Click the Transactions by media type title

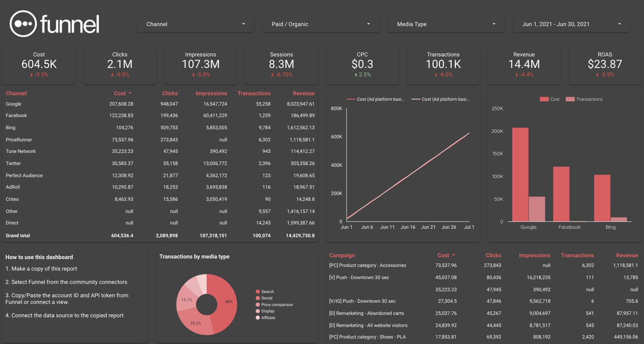pos(194,257)
